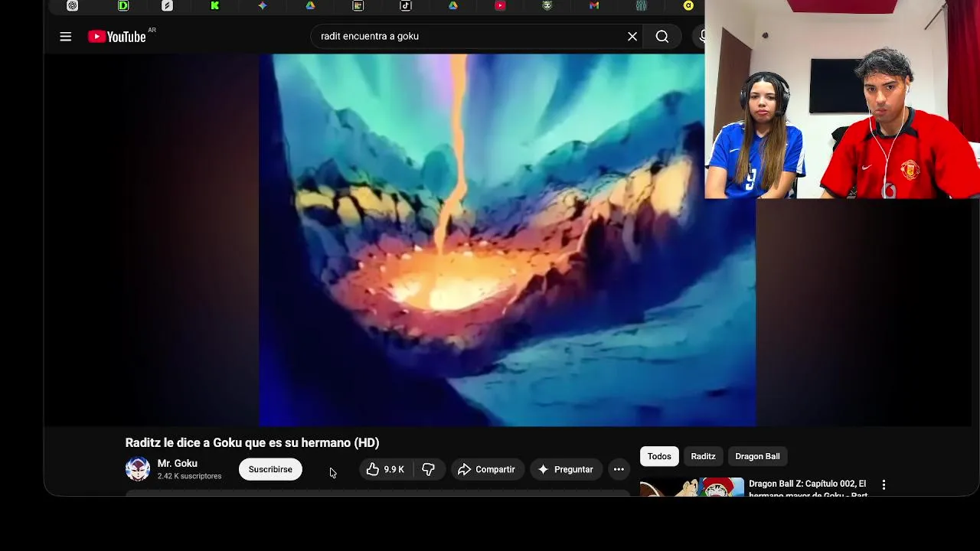Open the green Kick K tab
The height and width of the screenshot is (551, 980).
tap(215, 5)
